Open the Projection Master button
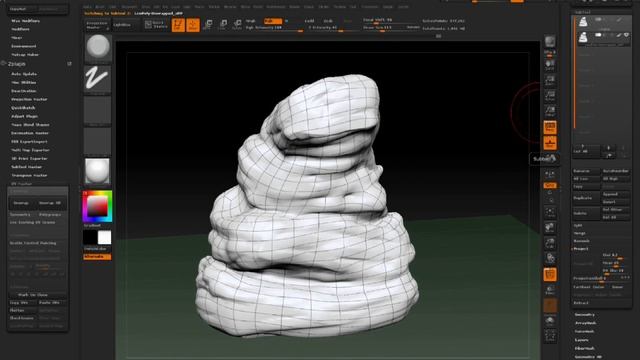640x360 pixels. click(x=97, y=25)
